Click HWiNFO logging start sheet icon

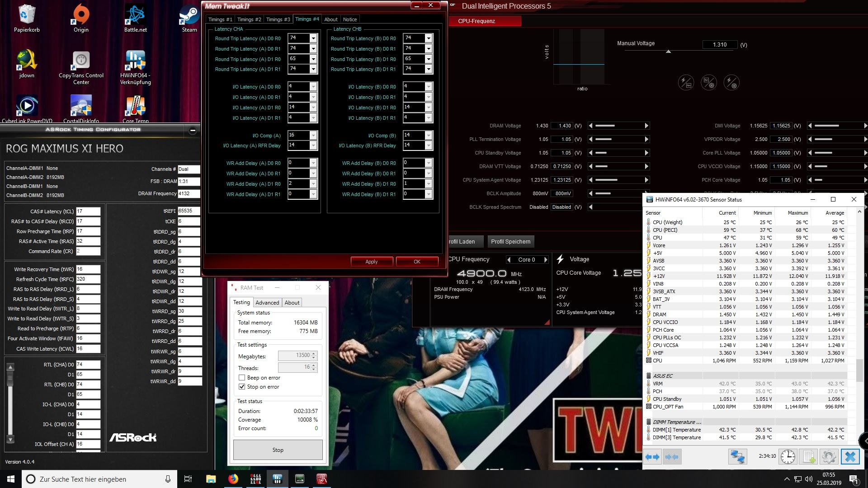pyautogui.click(x=808, y=456)
